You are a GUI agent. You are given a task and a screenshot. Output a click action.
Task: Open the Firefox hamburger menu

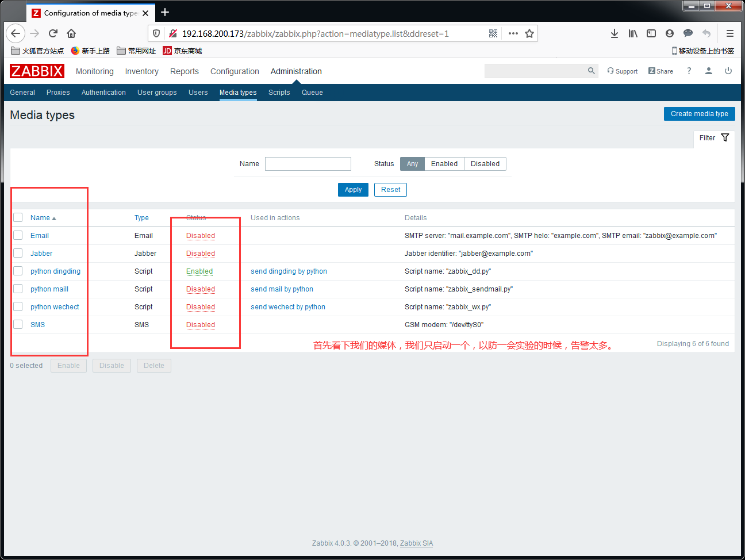coord(730,33)
